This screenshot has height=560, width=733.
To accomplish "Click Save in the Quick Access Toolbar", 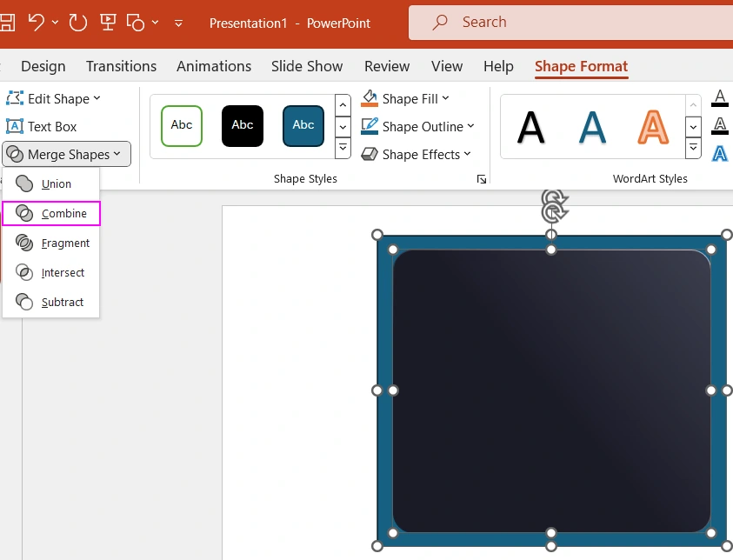I will pyautogui.click(x=7, y=22).
